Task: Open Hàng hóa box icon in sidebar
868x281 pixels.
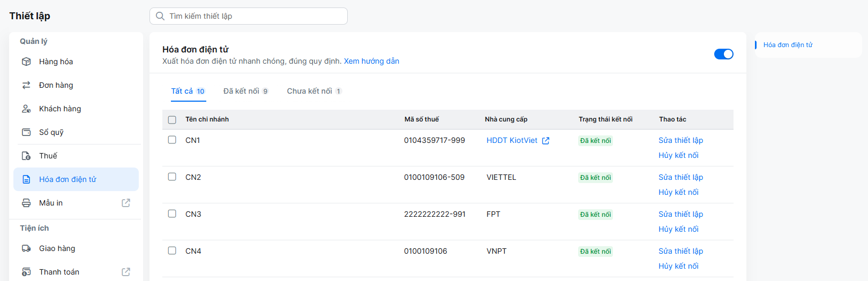Action: 26,62
